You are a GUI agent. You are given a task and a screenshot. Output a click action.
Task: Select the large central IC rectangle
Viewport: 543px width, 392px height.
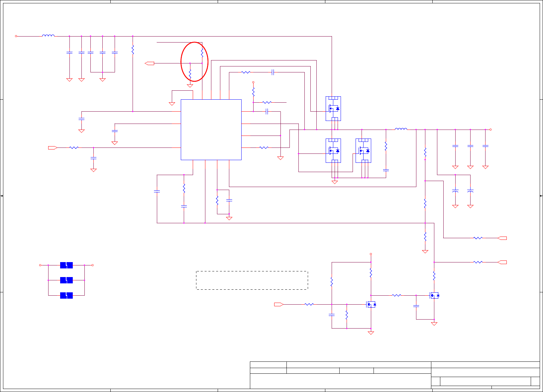tap(211, 130)
